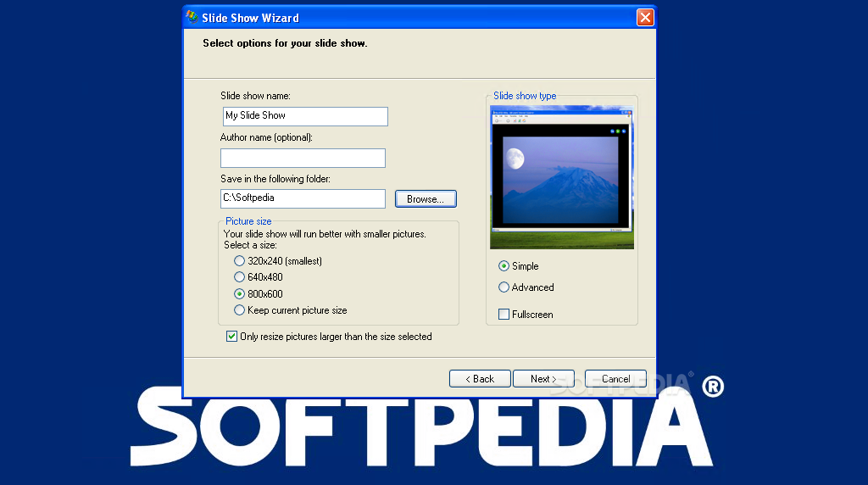Click the 'Picture size' group label
The width and height of the screenshot is (868, 485).
[248, 221]
